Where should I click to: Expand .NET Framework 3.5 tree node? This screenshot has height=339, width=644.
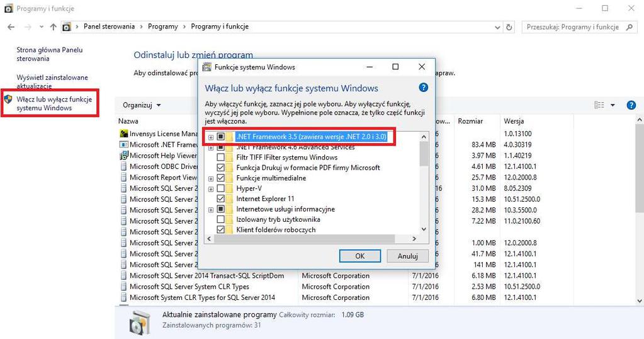(211, 137)
